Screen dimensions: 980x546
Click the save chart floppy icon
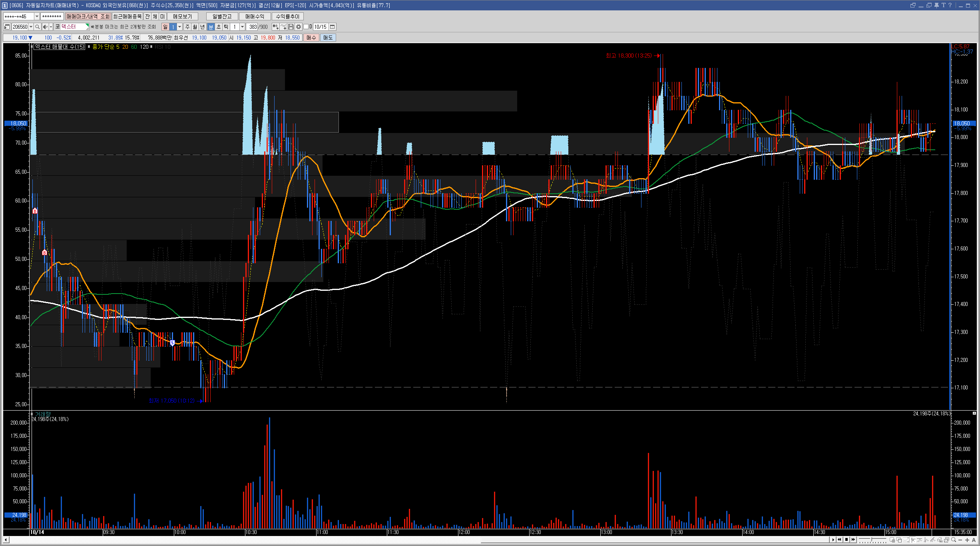[291, 27]
